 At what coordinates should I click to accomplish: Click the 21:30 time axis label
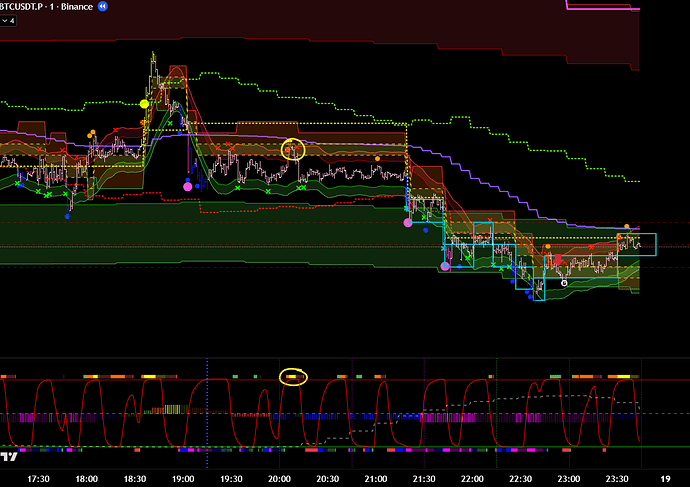pos(424,479)
